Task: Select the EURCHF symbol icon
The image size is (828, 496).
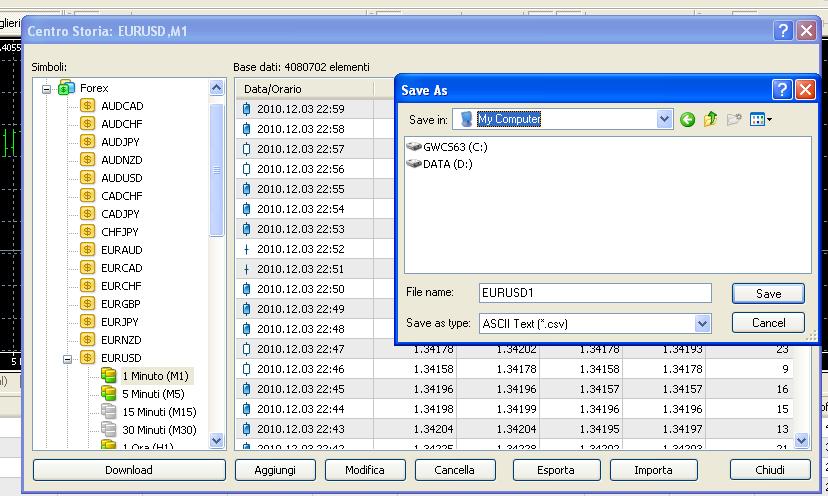Action: coord(87,286)
